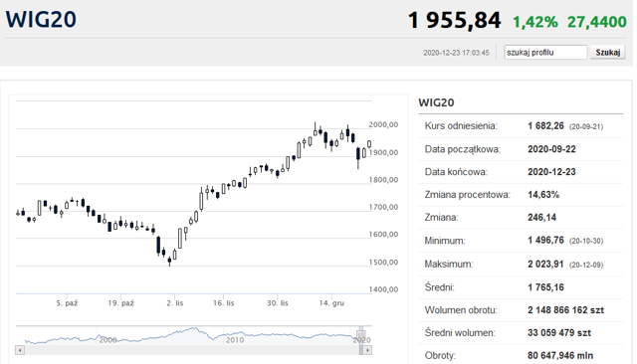
Task: Click the 'Wolumen obrotu:' label
Action: [461, 310]
